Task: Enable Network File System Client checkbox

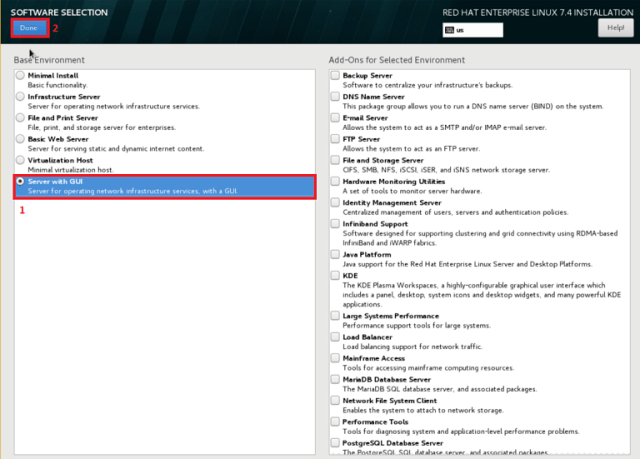Action: 335,401
